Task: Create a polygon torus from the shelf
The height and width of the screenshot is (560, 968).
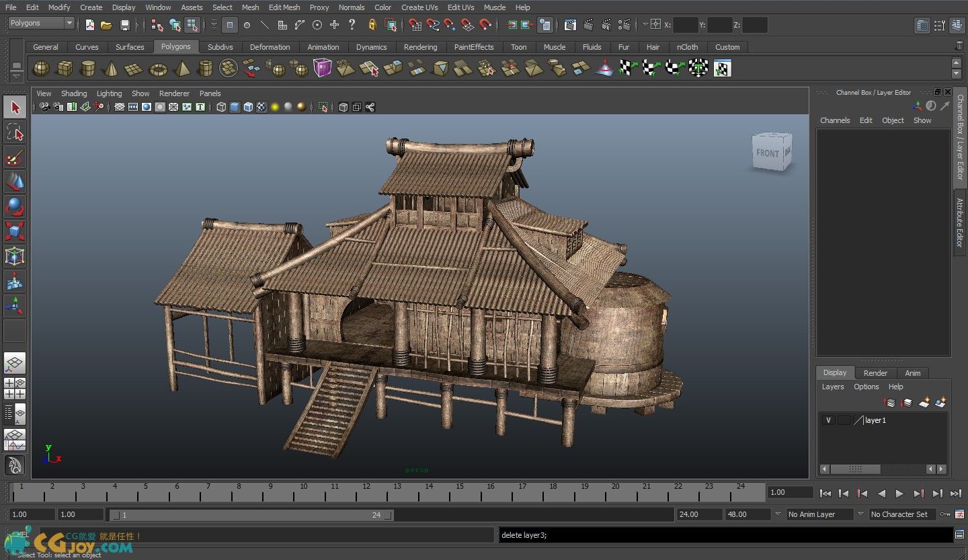Action: tap(158, 68)
